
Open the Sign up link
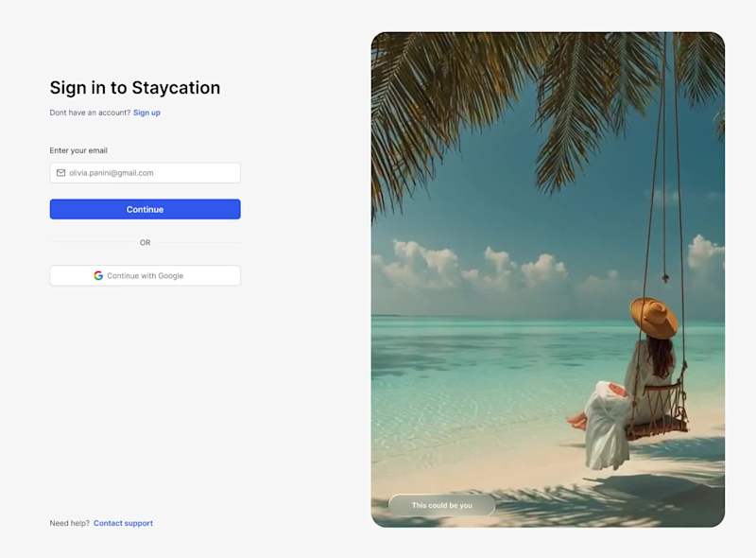(x=146, y=113)
